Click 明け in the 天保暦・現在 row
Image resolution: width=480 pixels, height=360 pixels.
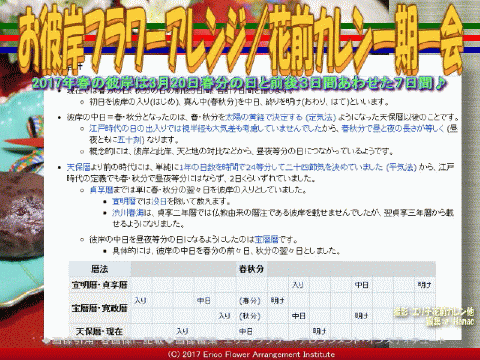tap(319, 331)
